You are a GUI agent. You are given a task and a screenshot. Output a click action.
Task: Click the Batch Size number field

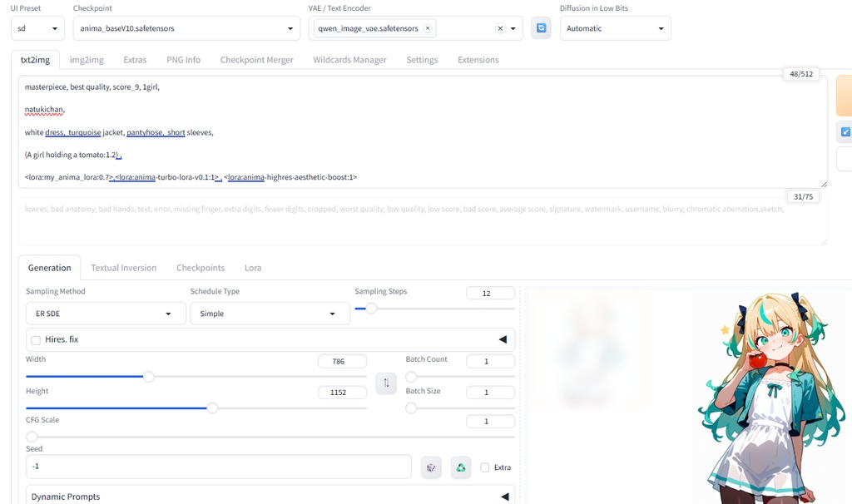490,392
